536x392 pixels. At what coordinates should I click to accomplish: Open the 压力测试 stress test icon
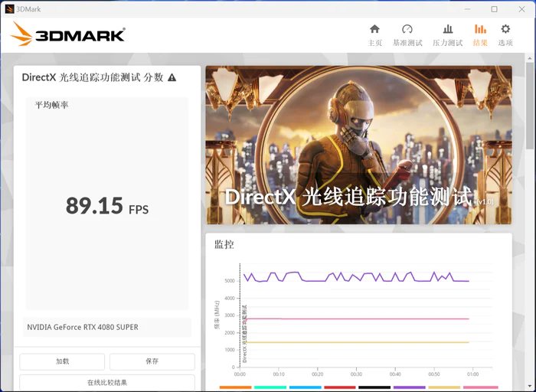click(447, 35)
